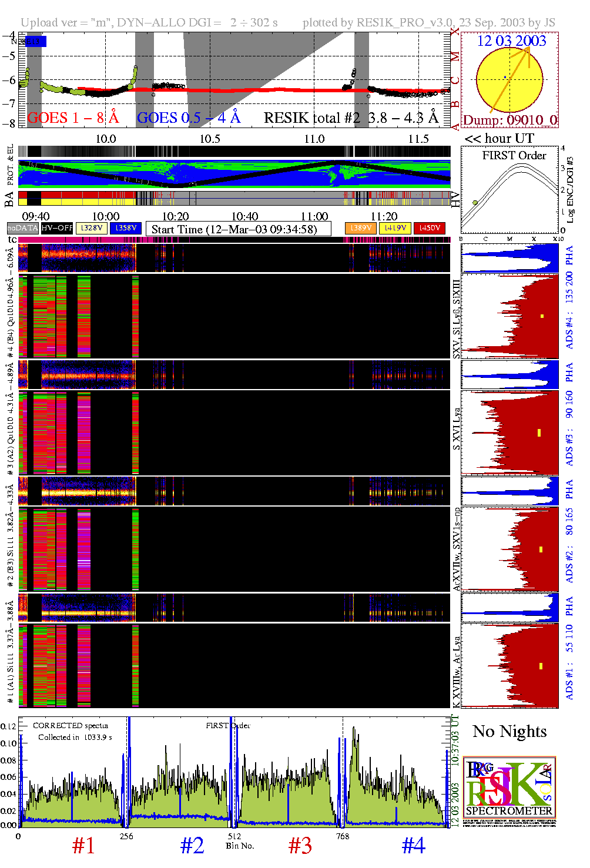590x868 pixels.
Task: Click the yellow solar disk image
Action: (509, 79)
